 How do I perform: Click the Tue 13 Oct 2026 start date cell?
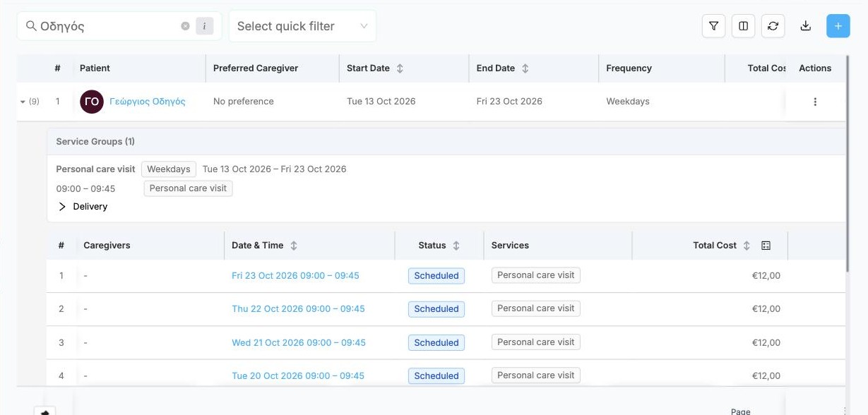[x=381, y=102]
